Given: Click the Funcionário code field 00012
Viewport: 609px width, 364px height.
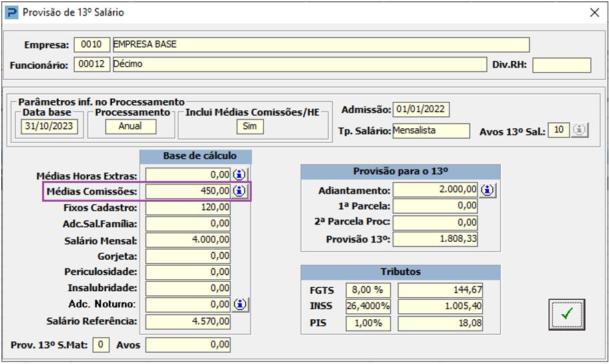Looking at the screenshot, I should coord(91,65).
